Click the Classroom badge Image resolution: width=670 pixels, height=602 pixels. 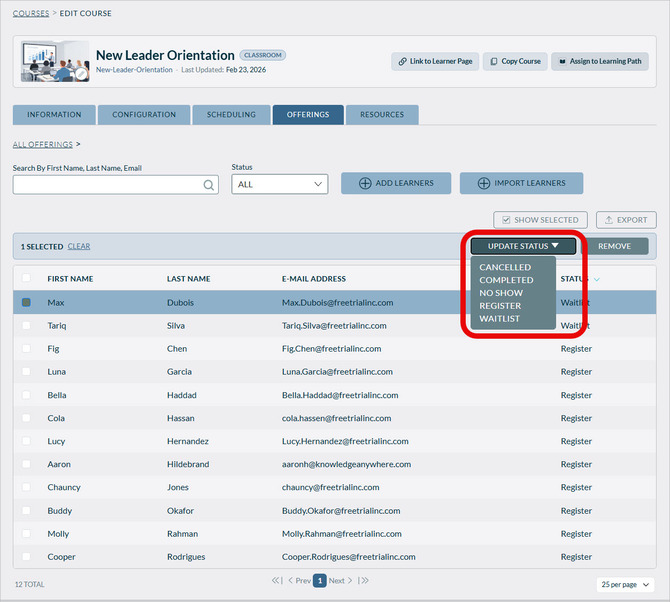(x=263, y=55)
